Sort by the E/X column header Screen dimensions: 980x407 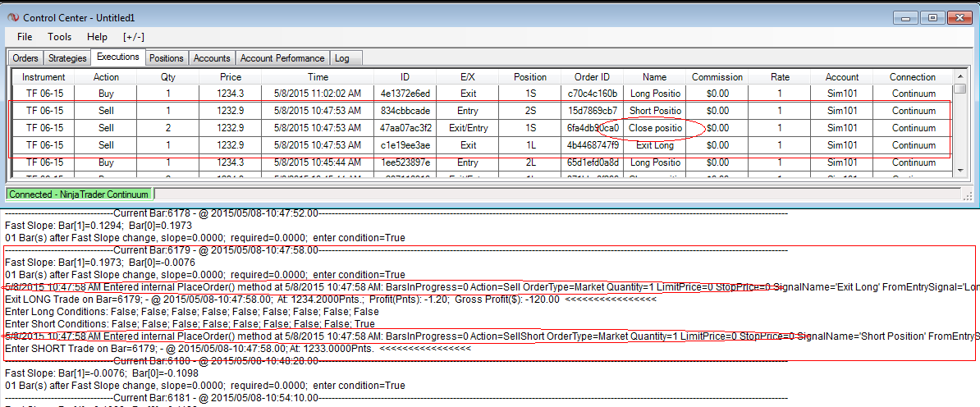click(x=468, y=77)
